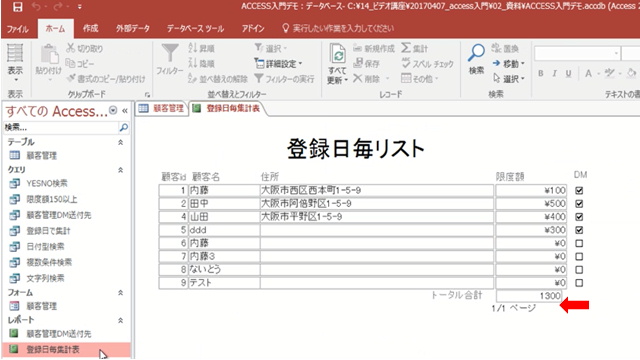
Task: Click the トータル合計 field showing 1300
Action: [529, 296]
